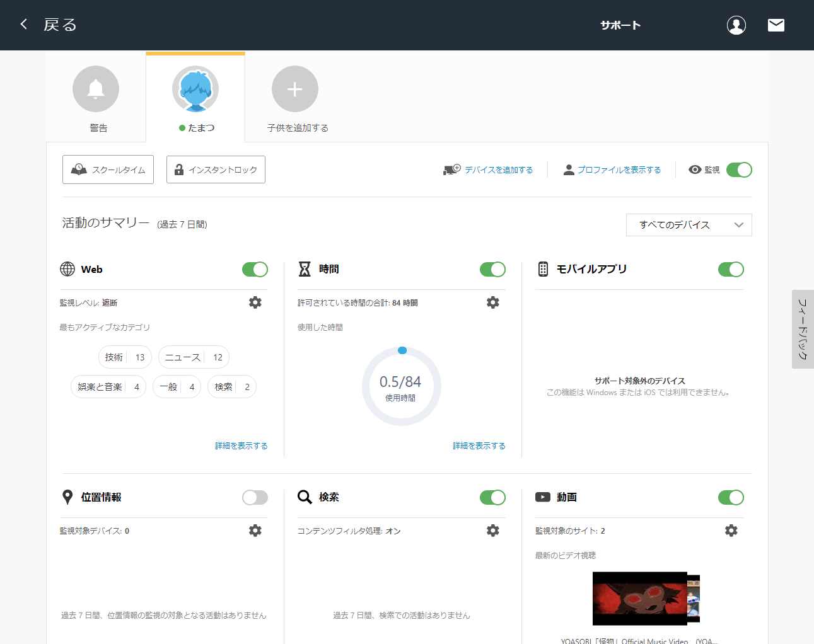The height and width of the screenshot is (644, 814).
Task: Click the 動画 video play icon
Action: (x=543, y=497)
